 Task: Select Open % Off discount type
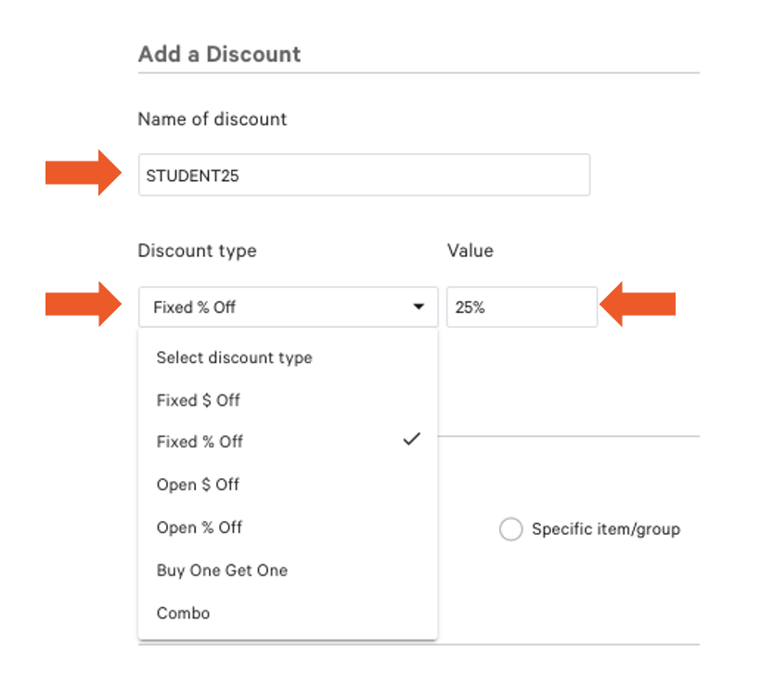[199, 527]
